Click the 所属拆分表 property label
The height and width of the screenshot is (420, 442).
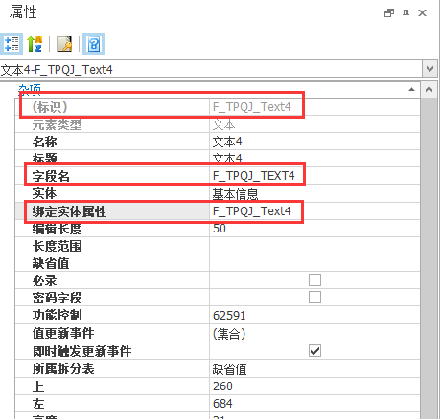(x=63, y=369)
